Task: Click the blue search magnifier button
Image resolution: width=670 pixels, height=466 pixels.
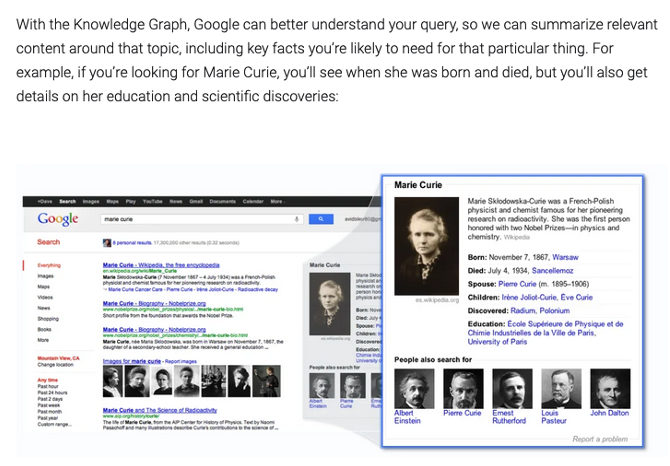Action: (x=320, y=219)
